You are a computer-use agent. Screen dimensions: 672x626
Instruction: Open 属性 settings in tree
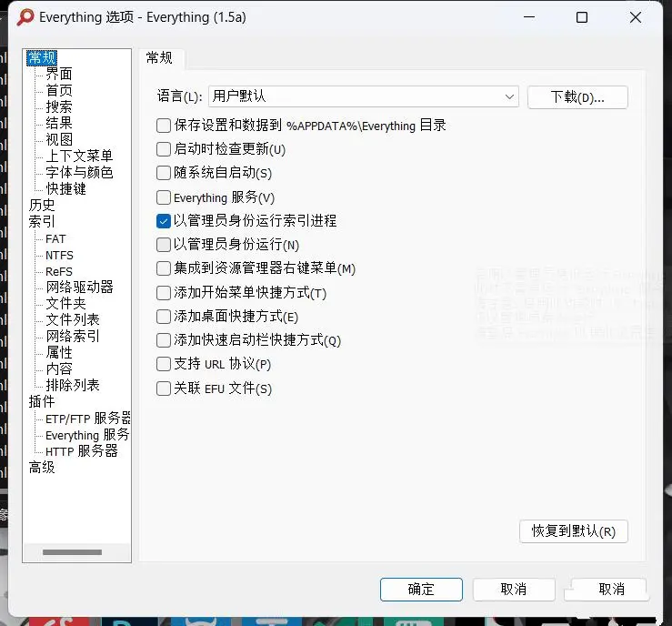coord(59,352)
